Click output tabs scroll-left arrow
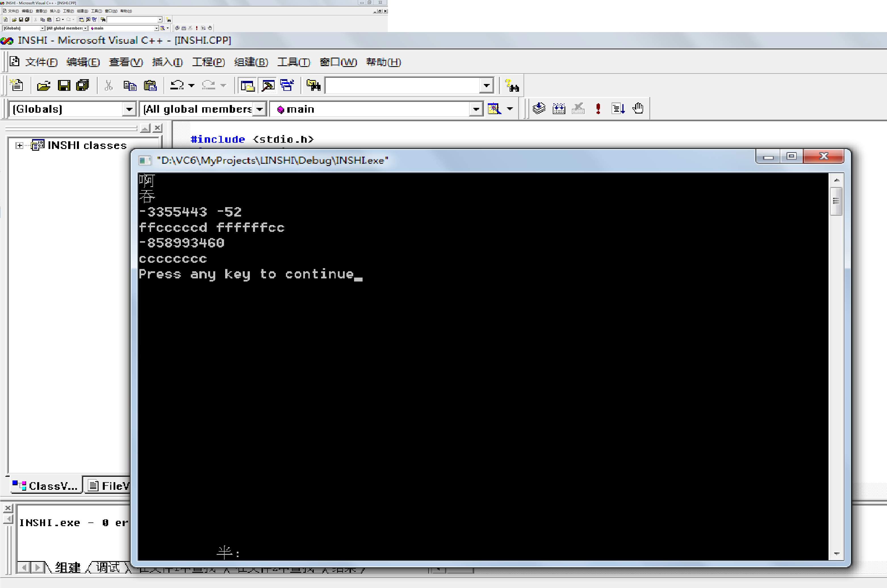The image size is (887, 588). click(24, 567)
